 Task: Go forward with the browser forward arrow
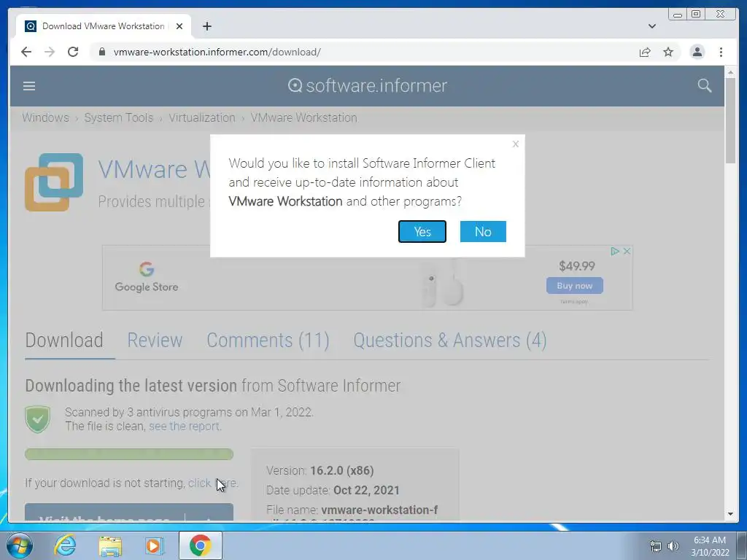click(50, 52)
